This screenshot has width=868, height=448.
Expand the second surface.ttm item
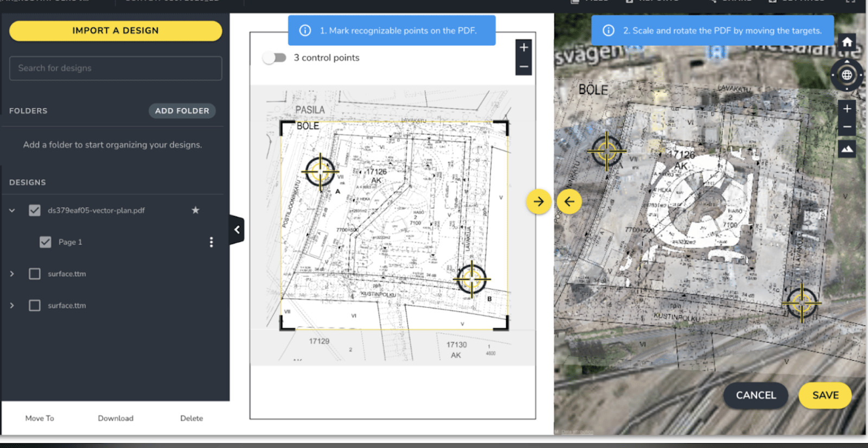point(12,305)
